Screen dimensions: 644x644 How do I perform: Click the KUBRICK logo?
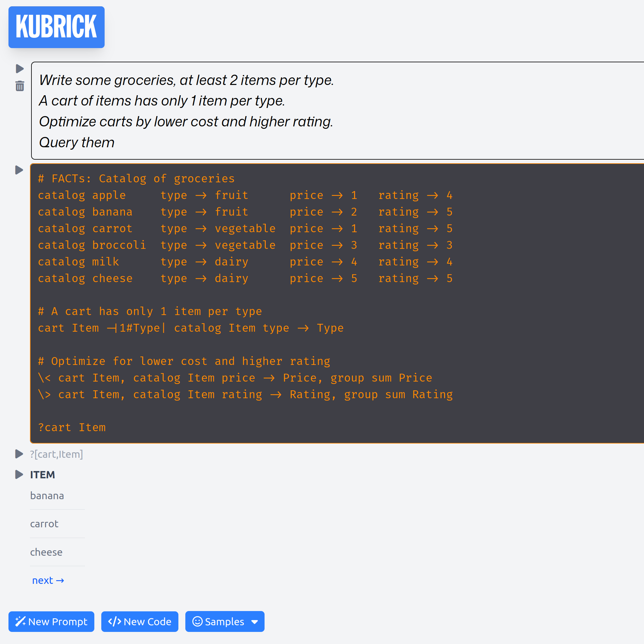(56, 27)
